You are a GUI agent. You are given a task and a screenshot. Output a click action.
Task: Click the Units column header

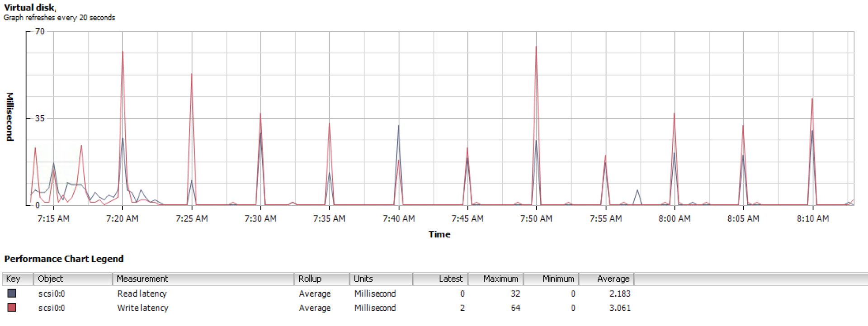click(x=381, y=279)
